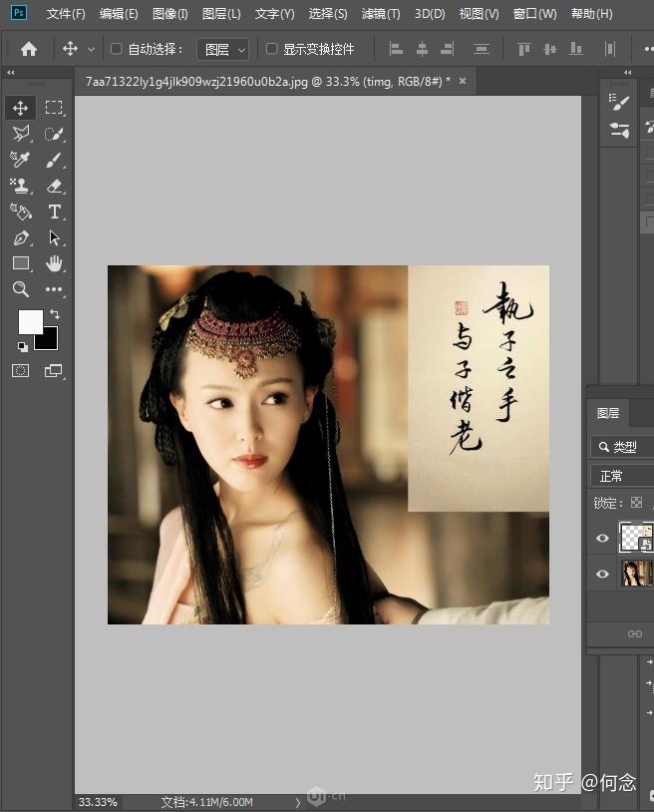The height and width of the screenshot is (812, 654).
Task: Choose the Eraser tool
Action: point(54,186)
